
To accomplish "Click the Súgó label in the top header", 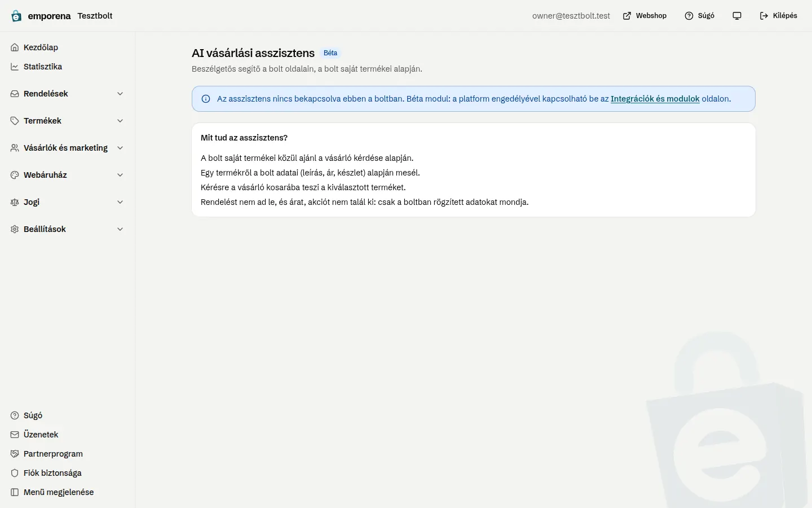I will coord(706,16).
